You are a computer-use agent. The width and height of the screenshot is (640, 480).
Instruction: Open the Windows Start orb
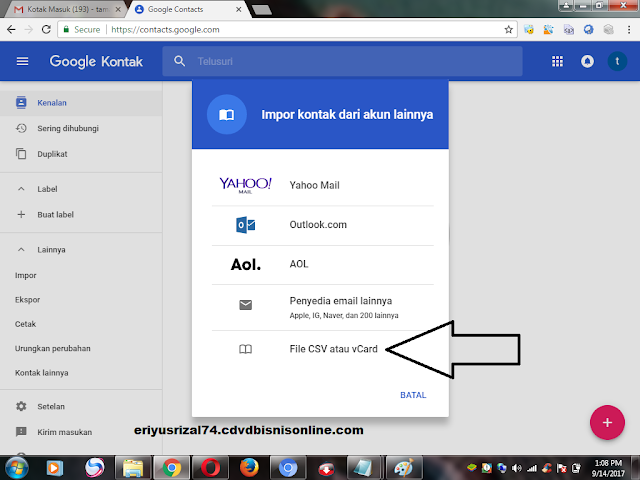(17, 468)
